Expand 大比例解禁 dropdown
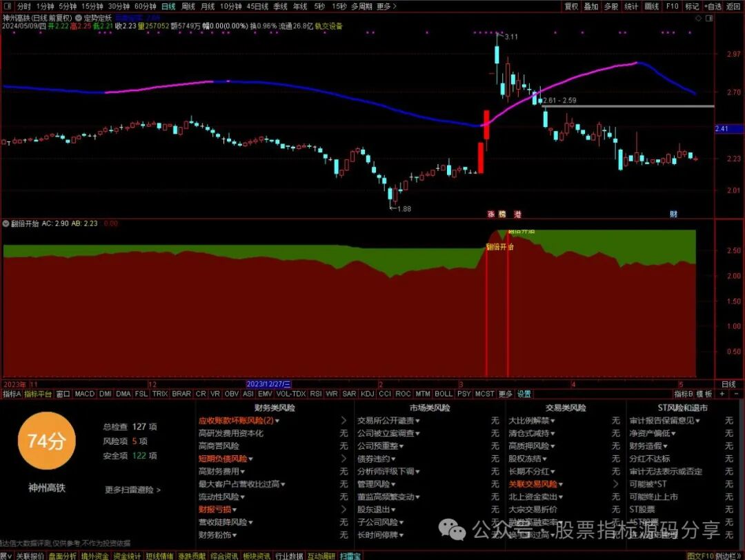The width and height of the screenshot is (745, 560). (x=553, y=421)
